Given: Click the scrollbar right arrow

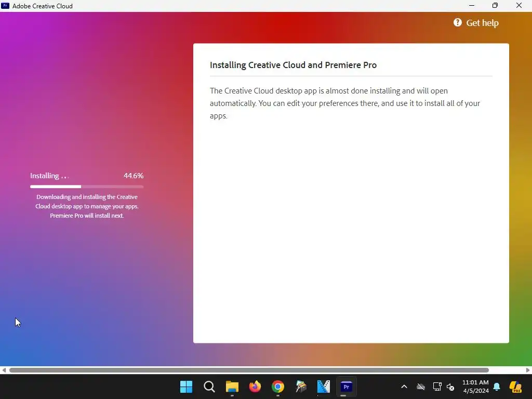Looking at the screenshot, I should (528, 370).
